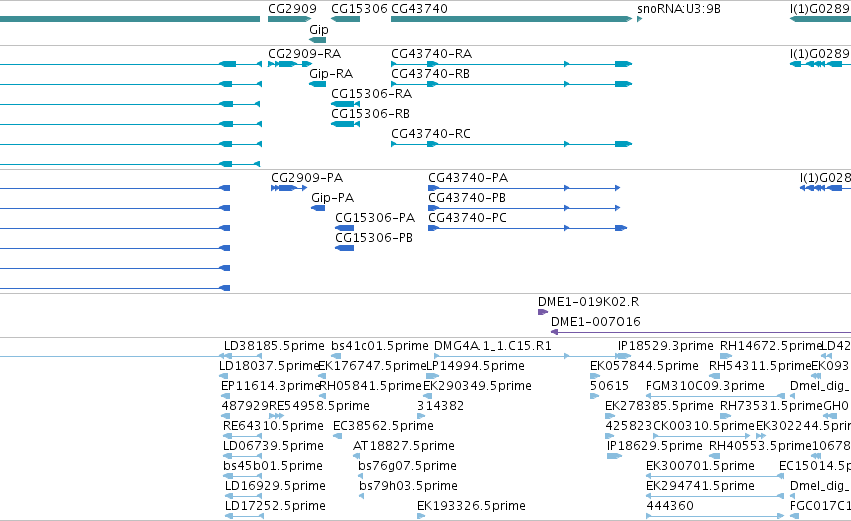Select EST LD38185.5prime
Screen dimensions: 851x521
tap(274, 346)
